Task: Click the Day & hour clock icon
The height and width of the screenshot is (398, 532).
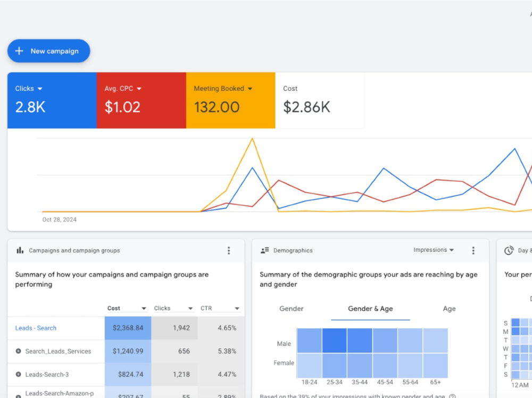Action: [x=509, y=250]
